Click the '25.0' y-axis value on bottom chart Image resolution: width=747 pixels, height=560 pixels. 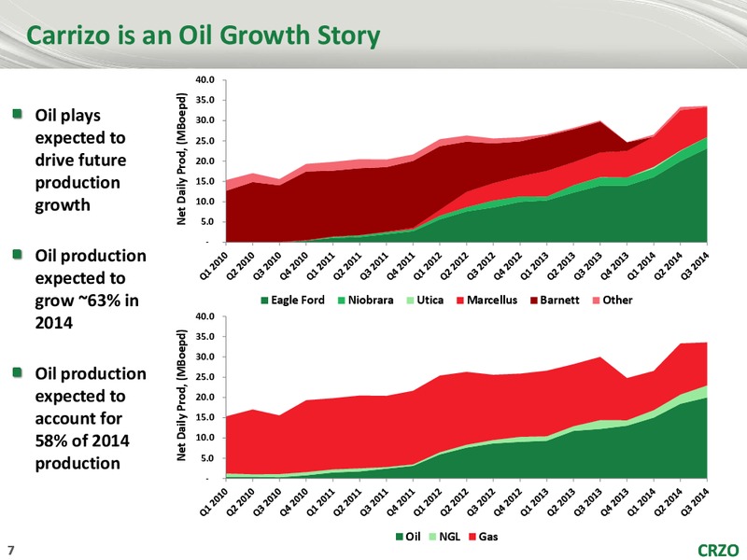[x=204, y=377]
